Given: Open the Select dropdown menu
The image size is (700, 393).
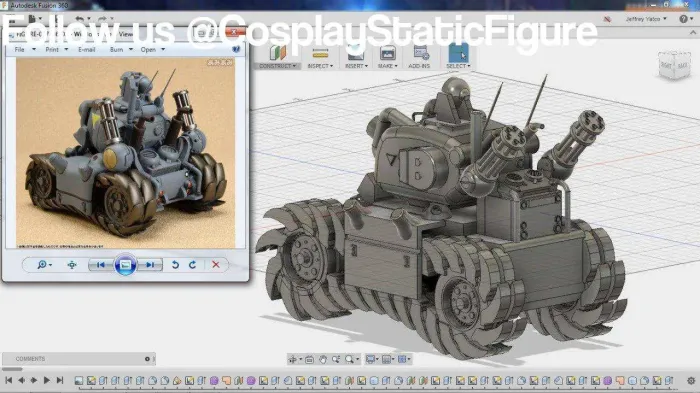Looking at the screenshot, I should (x=458, y=66).
